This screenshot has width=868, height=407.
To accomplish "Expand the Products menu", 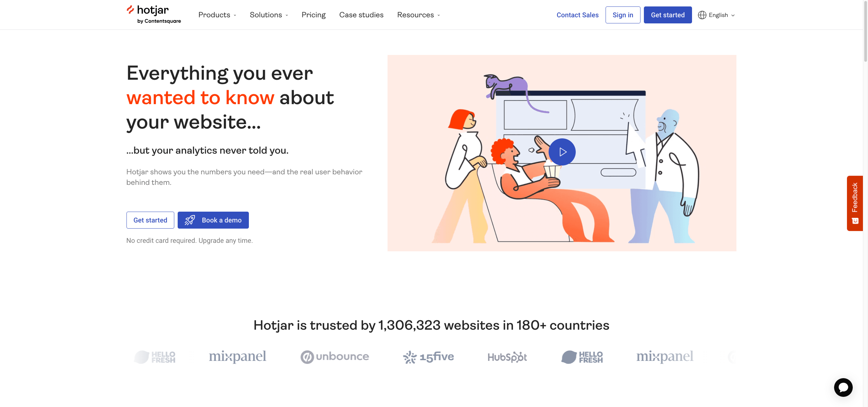I will [217, 15].
